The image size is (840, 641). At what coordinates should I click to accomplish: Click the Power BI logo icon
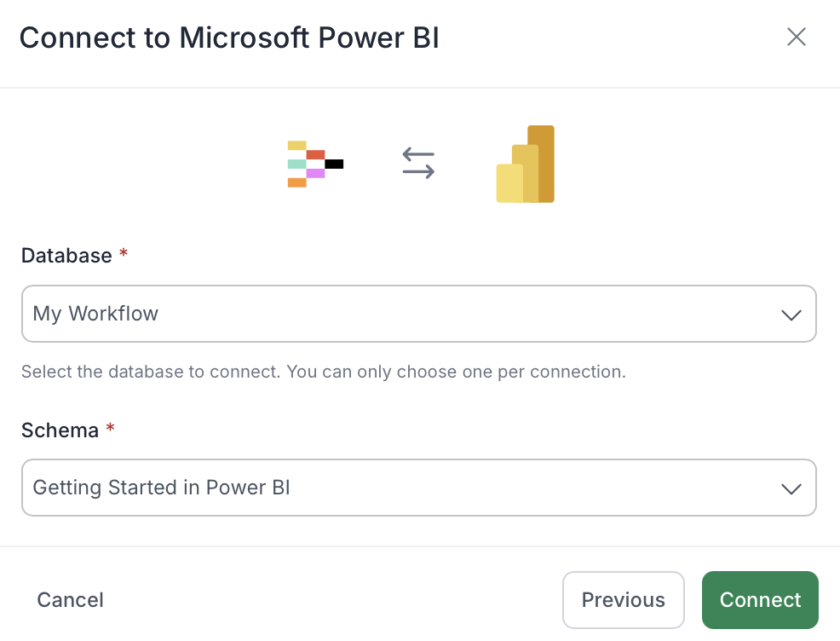click(526, 164)
